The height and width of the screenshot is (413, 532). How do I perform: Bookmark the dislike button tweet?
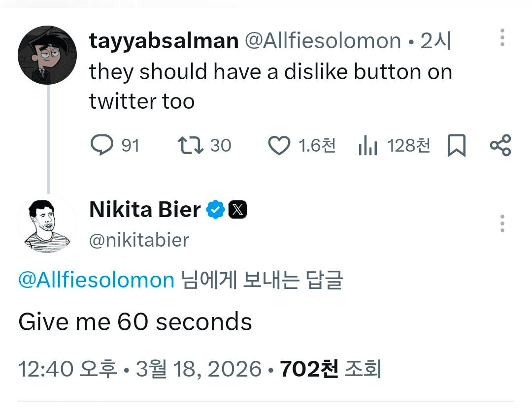(456, 146)
